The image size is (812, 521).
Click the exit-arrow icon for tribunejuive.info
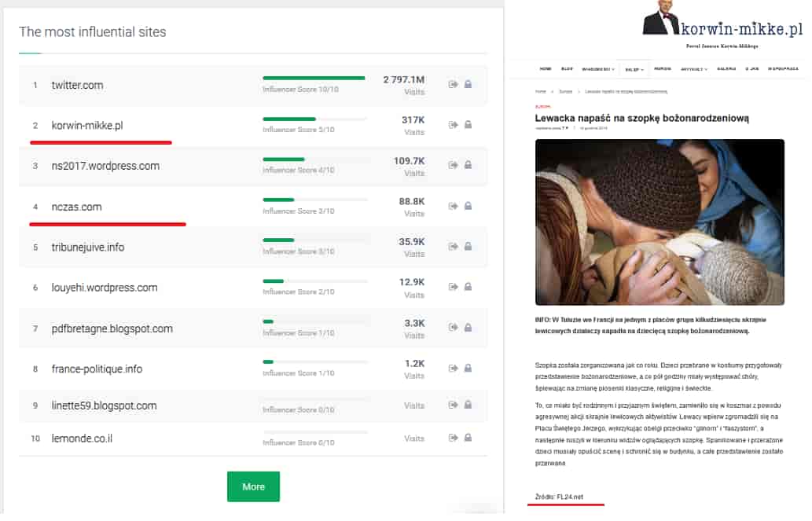pos(453,246)
